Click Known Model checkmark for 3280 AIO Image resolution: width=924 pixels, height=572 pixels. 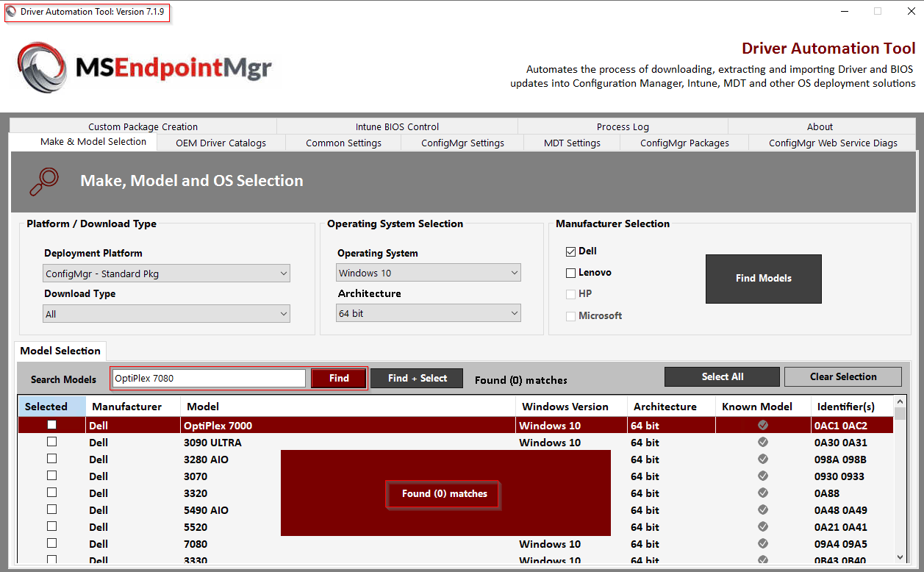pyautogui.click(x=763, y=459)
